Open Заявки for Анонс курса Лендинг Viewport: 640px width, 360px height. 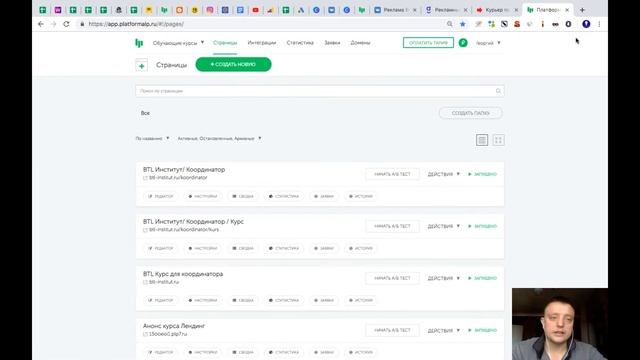coord(324,352)
